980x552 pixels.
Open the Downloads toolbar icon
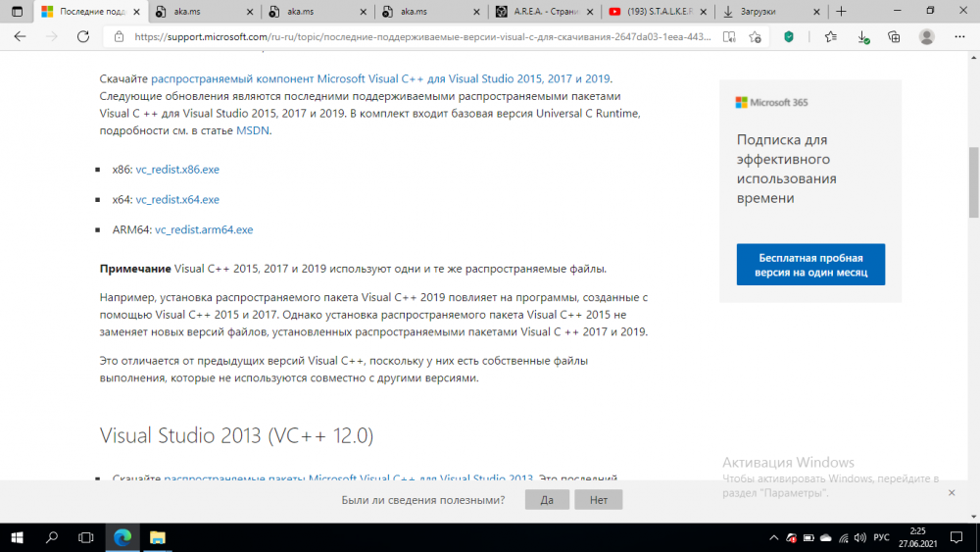click(863, 37)
